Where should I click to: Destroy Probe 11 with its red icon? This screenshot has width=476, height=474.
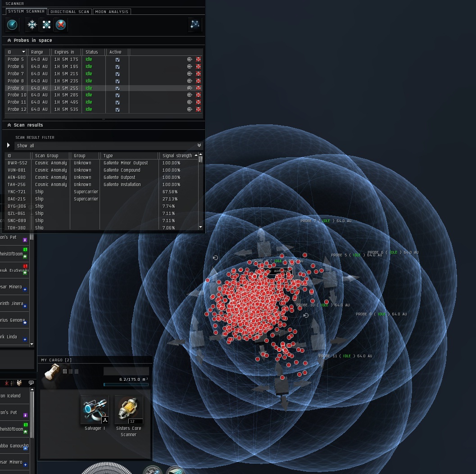click(198, 102)
